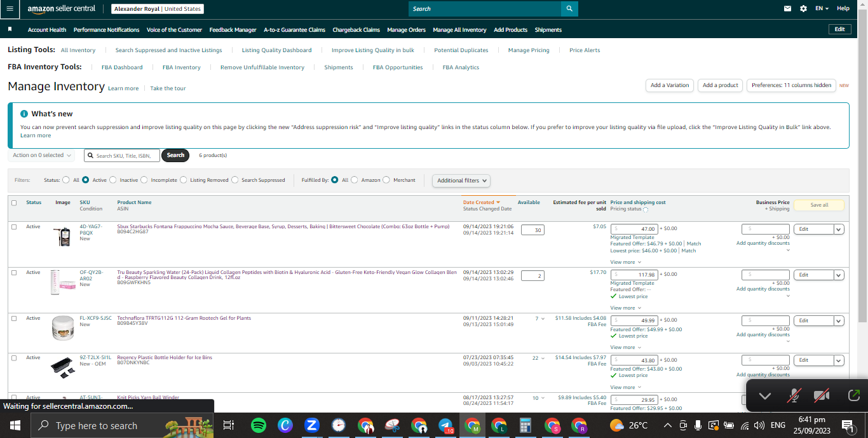Click the available quantity field showing 30
The width and height of the screenshot is (868, 438).
tap(532, 230)
